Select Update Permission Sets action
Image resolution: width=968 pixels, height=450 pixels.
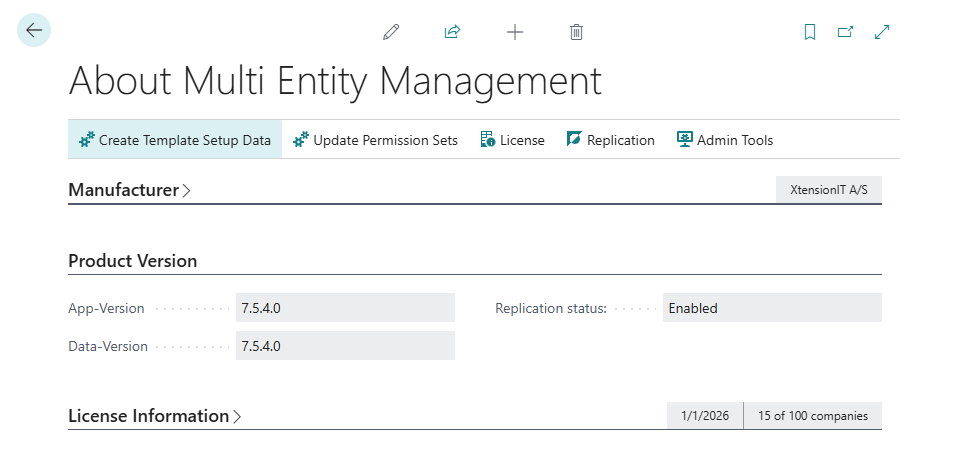375,140
